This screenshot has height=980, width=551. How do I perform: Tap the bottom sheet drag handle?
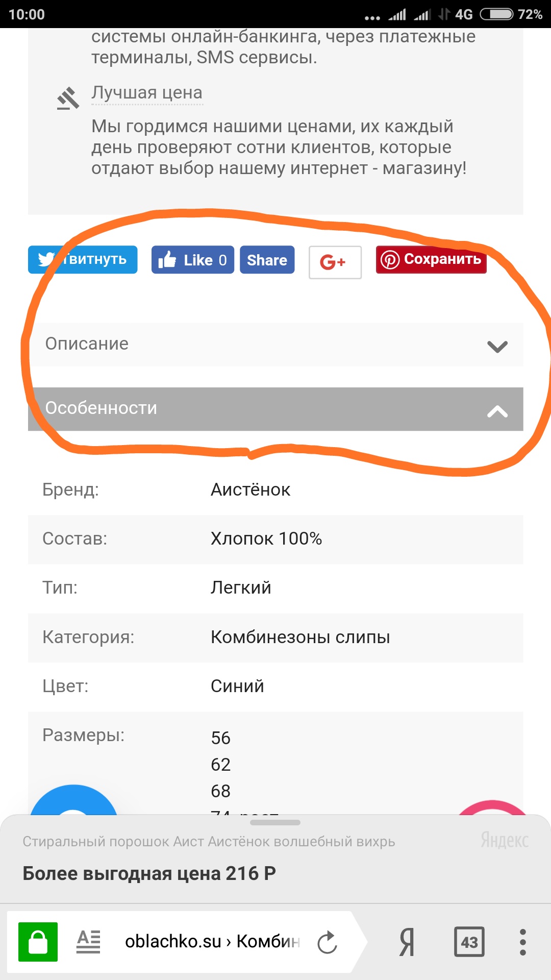[x=275, y=822]
